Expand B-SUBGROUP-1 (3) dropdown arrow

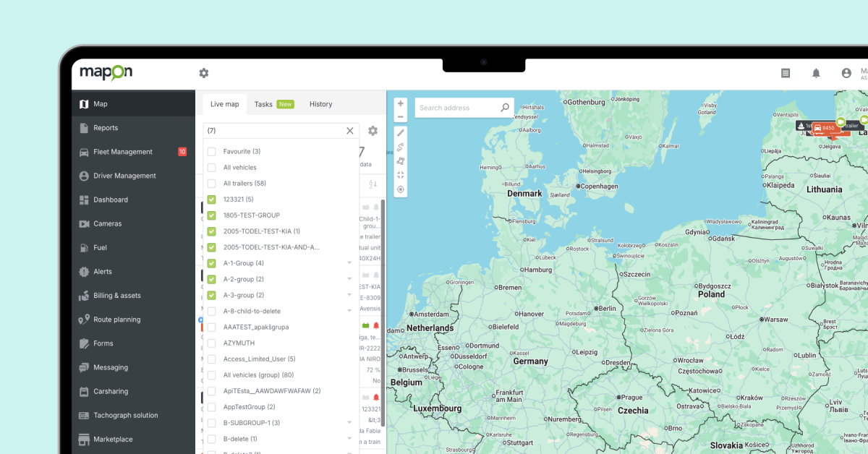click(349, 422)
